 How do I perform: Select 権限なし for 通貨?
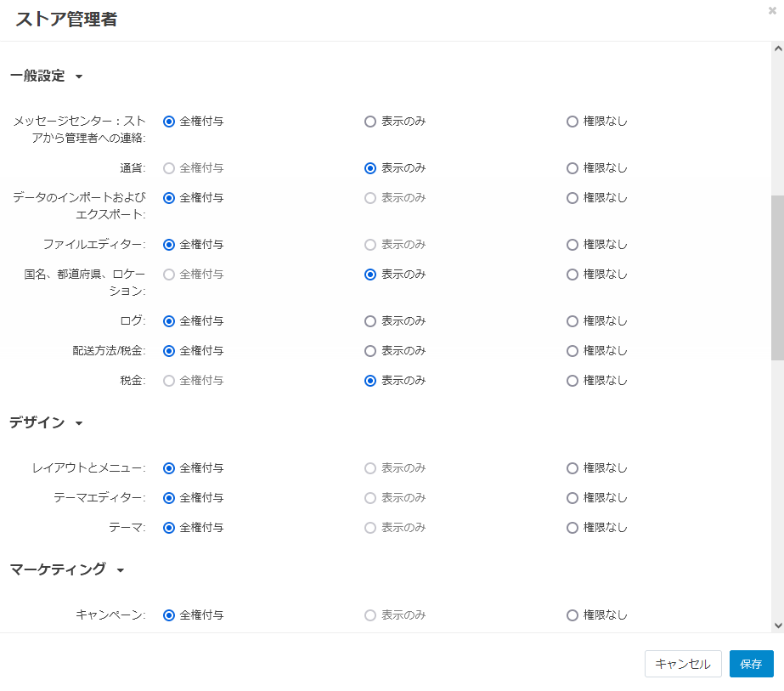pos(572,168)
